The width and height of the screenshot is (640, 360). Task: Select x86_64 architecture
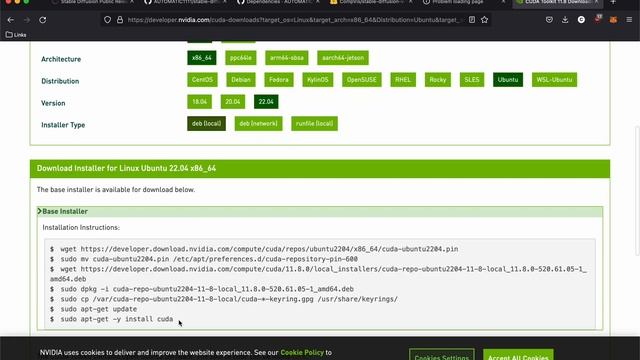coord(202,58)
